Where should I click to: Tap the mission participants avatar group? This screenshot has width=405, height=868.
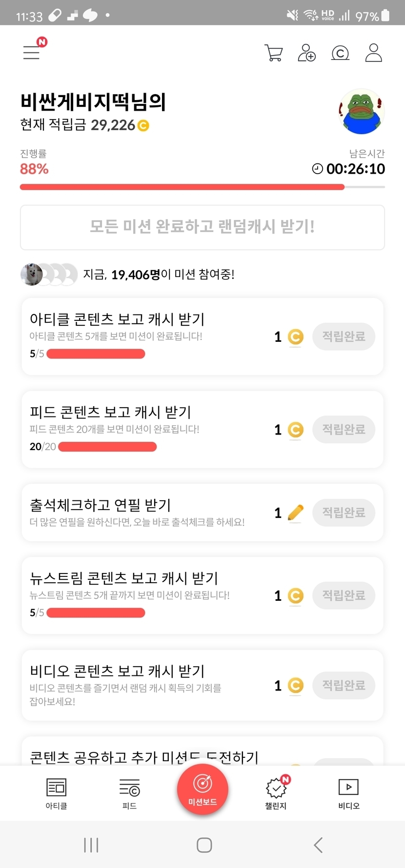click(x=49, y=275)
